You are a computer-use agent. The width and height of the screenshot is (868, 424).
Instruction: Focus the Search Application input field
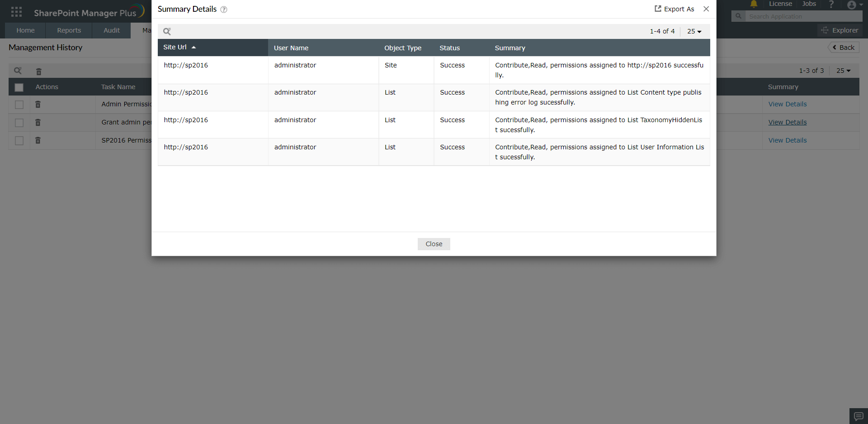click(804, 16)
